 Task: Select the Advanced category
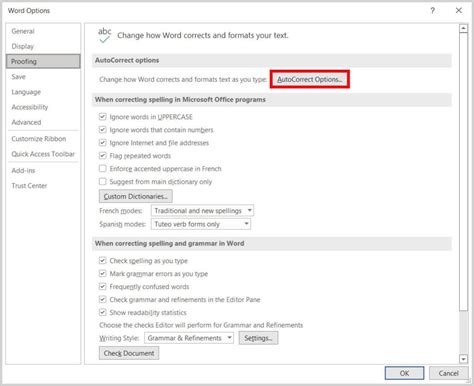[x=26, y=122]
